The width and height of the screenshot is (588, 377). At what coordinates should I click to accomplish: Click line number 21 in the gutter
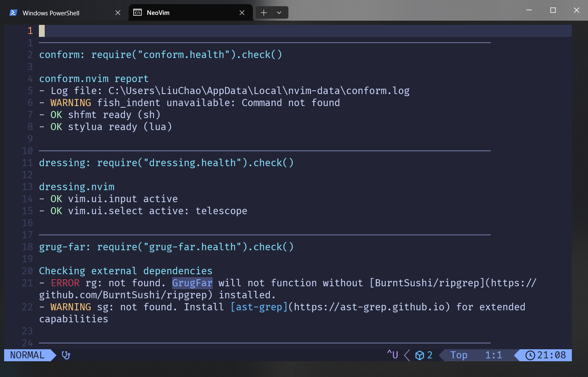(27, 283)
